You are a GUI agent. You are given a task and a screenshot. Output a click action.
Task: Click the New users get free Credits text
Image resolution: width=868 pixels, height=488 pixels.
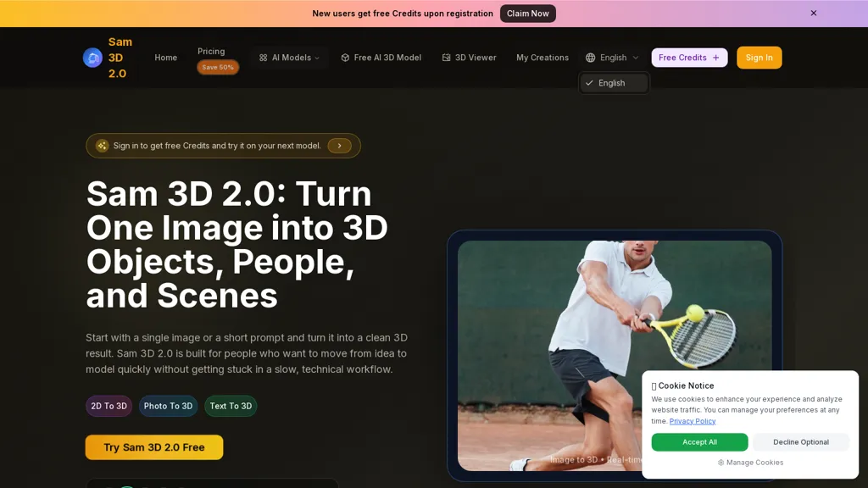pyautogui.click(x=403, y=14)
